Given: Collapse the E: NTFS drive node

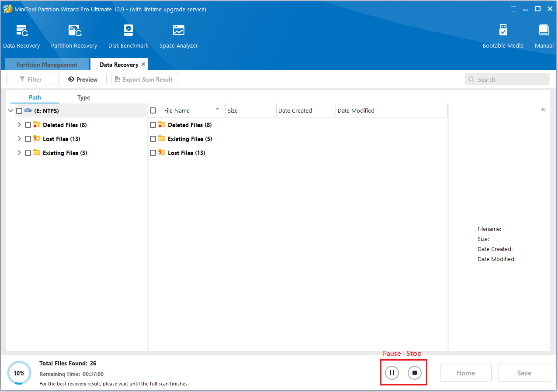Looking at the screenshot, I should [11, 111].
